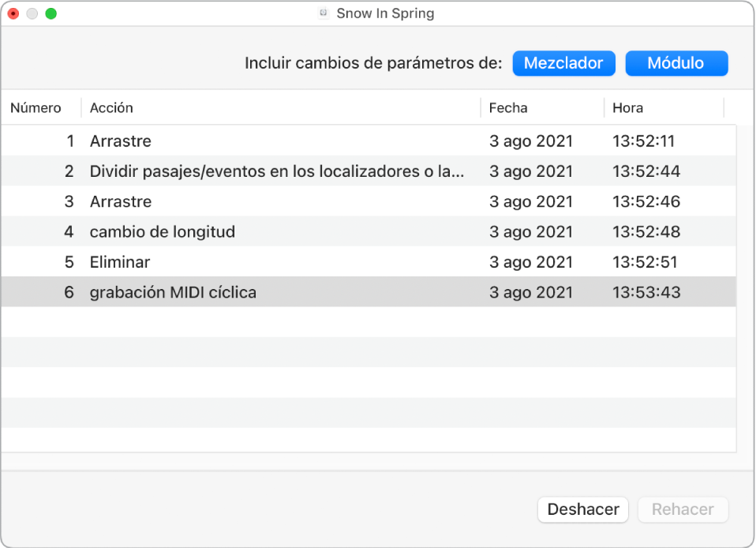Click the Acción column header
The height and width of the screenshot is (548, 756).
coord(112,108)
